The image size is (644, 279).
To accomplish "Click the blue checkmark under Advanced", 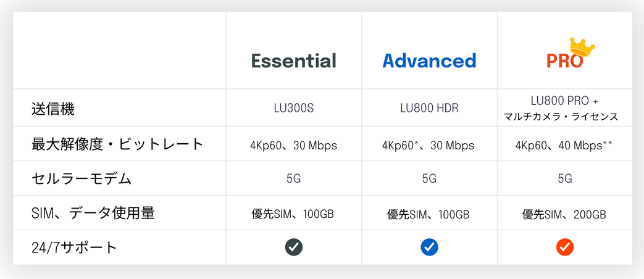I will point(429,247).
